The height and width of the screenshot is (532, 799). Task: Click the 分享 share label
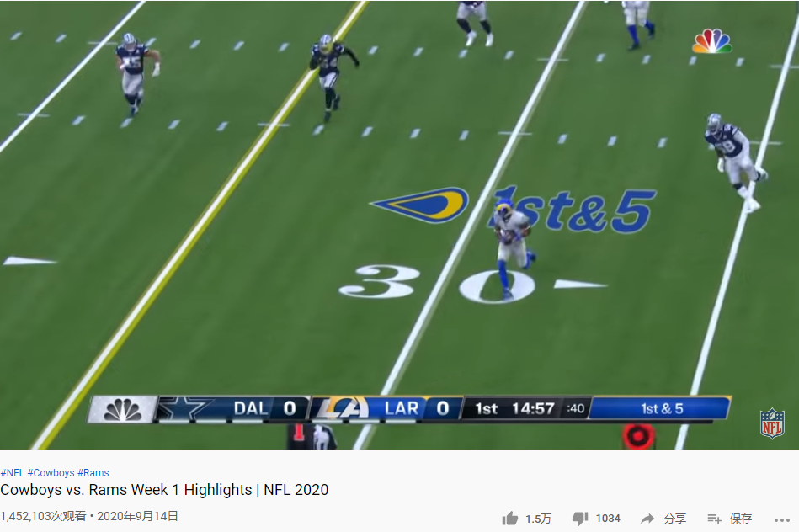pyautogui.click(x=674, y=519)
